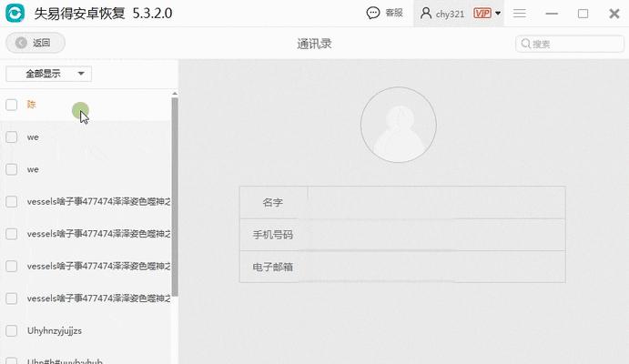Viewport: 629px width, 364px height.
Task: Click the contact list vertical scrollbar thumb
Action: 175,197
